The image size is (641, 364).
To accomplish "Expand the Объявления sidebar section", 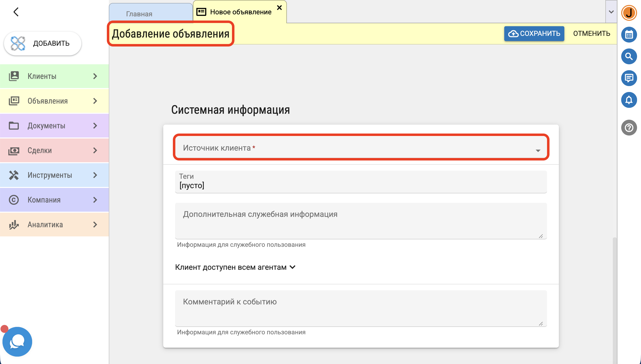I will pos(54,101).
